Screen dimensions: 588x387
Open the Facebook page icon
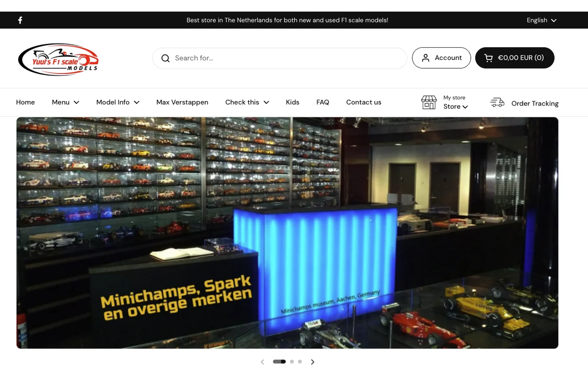pos(20,20)
